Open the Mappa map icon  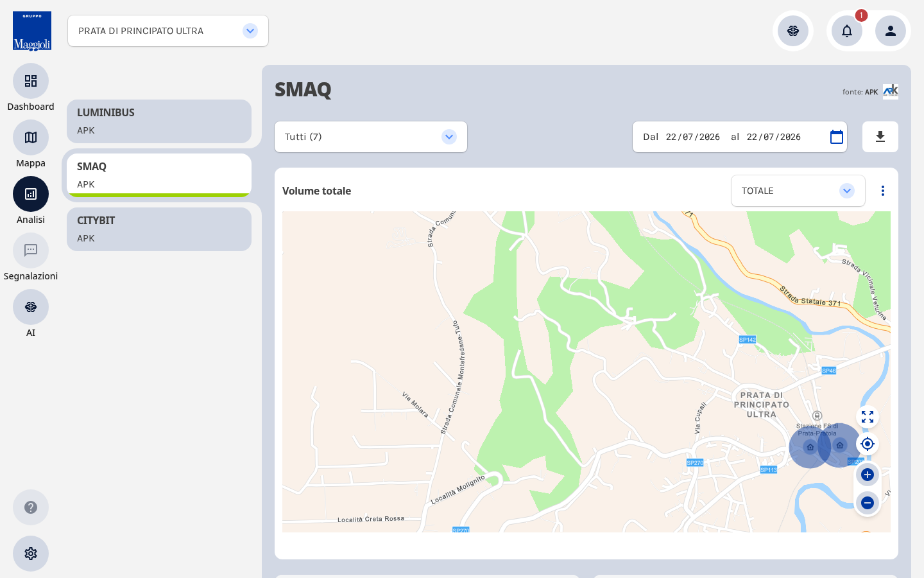(31, 137)
